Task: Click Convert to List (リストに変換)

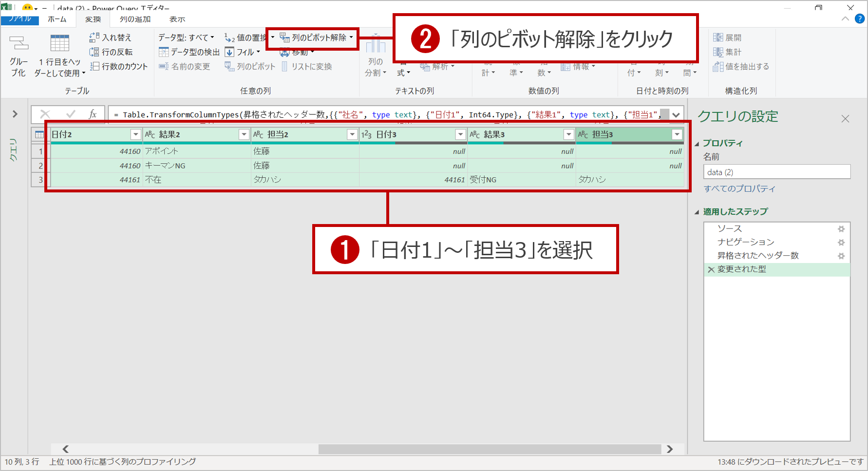Action: (306, 67)
